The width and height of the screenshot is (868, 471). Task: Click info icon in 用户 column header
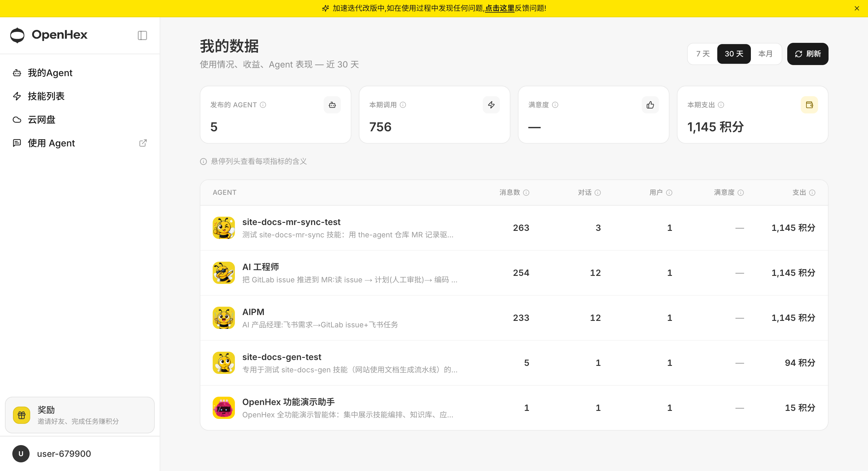click(x=669, y=192)
